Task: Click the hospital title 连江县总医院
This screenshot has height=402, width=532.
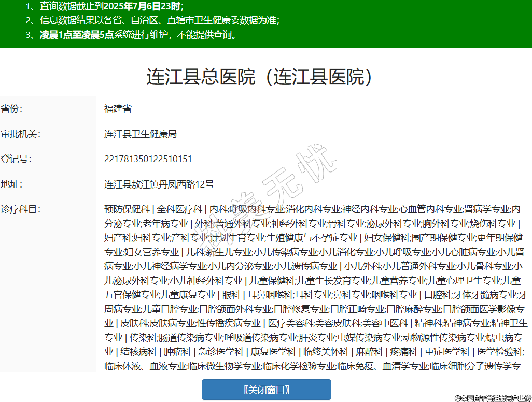Action: tap(259, 77)
